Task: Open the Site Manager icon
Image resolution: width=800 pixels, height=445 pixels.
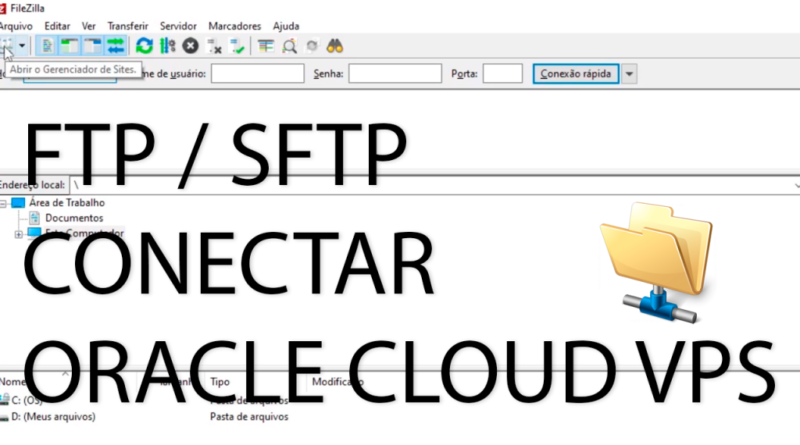Action: (6, 46)
